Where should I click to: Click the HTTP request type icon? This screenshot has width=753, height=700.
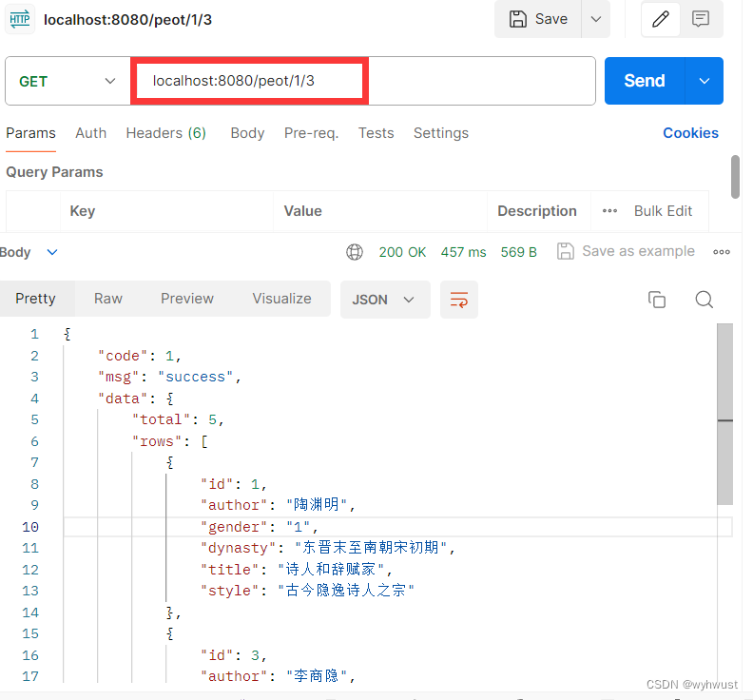coord(20,20)
